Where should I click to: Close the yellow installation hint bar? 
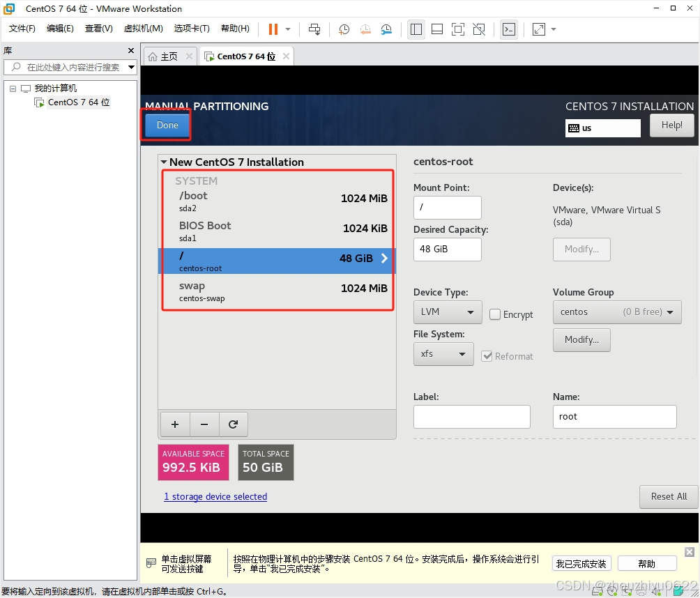coord(690,552)
